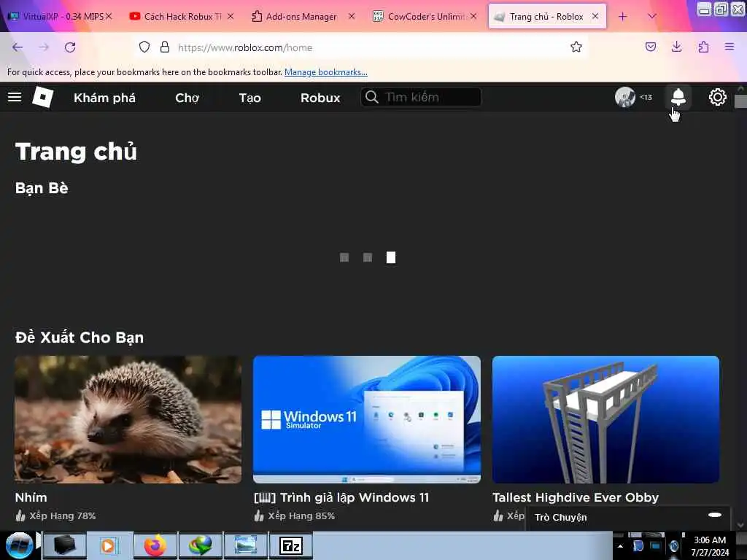Open the Internet Download Manager taskbar icon
The width and height of the screenshot is (747, 560).
201,545
